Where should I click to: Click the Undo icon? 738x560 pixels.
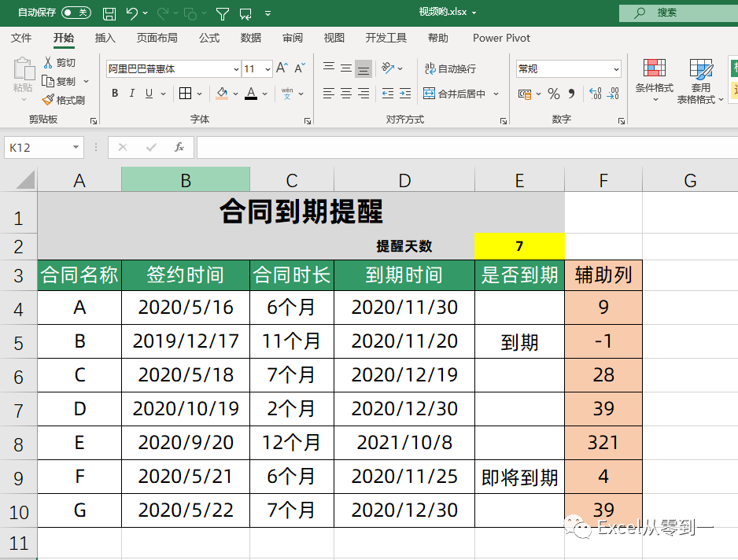pyautogui.click(x=132, y=13)
